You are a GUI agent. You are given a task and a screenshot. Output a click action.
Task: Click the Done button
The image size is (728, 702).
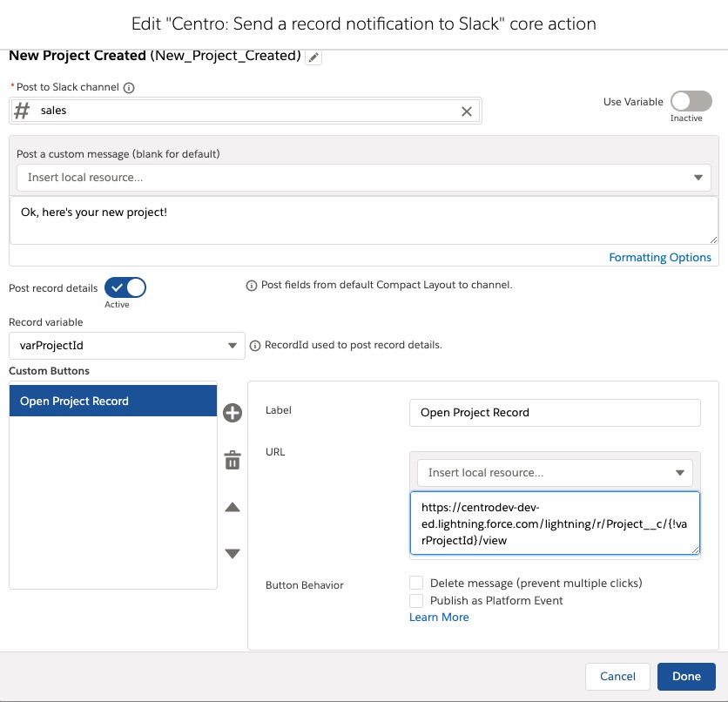[686, 677]
